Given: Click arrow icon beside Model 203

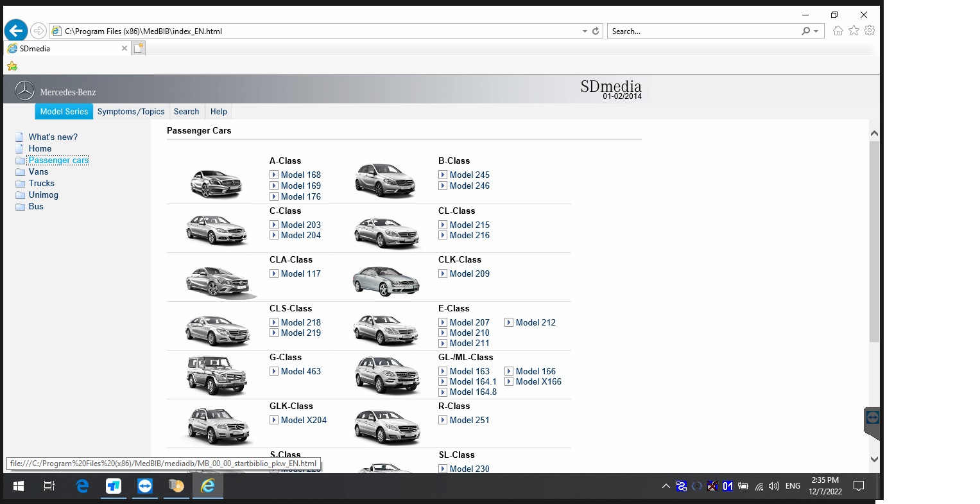Looking at the screenshot, I should point(274,225).
